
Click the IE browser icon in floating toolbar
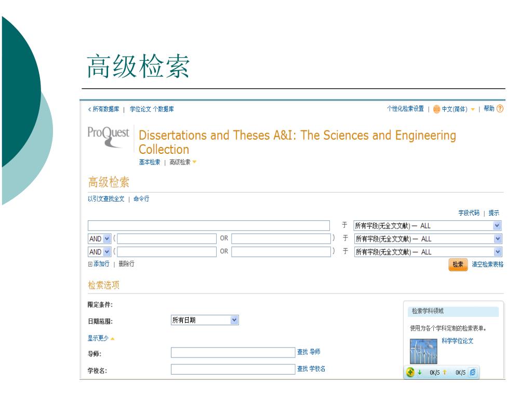point(472,372)
